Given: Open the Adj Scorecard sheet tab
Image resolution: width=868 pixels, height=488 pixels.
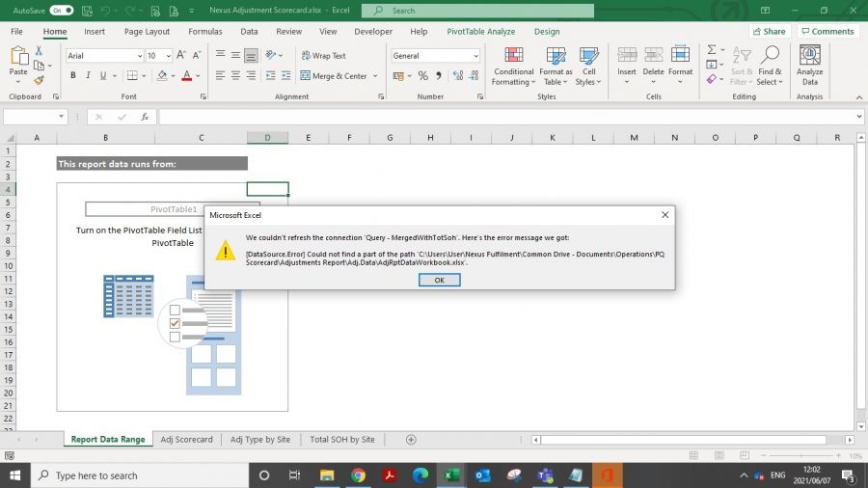Looking at the screenshot, I should (x=186, y=440).
